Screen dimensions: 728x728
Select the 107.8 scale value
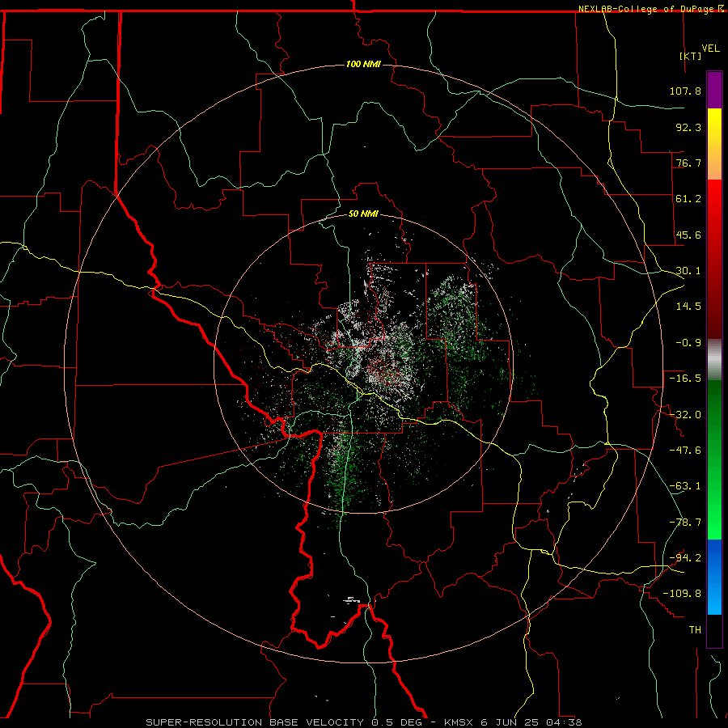click(x=685, y=91)
